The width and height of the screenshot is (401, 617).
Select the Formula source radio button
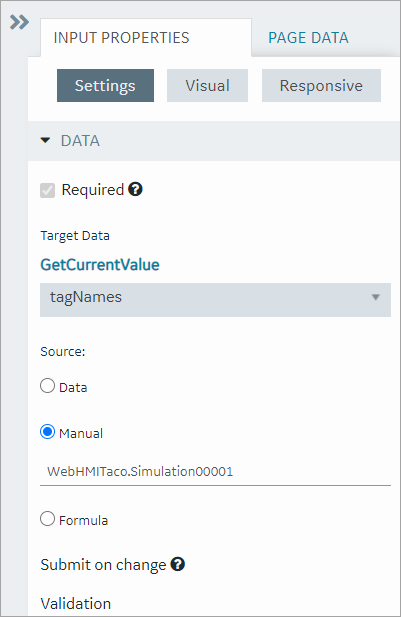click(x=48, y=519)
